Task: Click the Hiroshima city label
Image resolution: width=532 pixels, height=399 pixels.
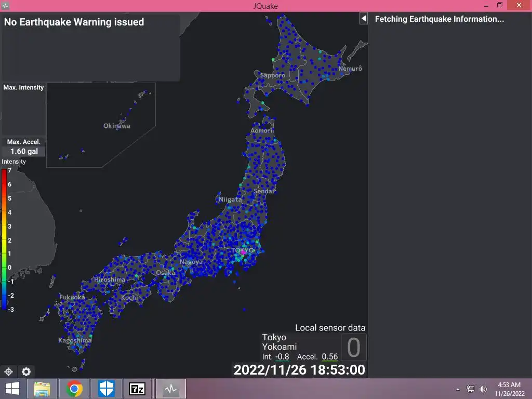Action: click(109, 280)
